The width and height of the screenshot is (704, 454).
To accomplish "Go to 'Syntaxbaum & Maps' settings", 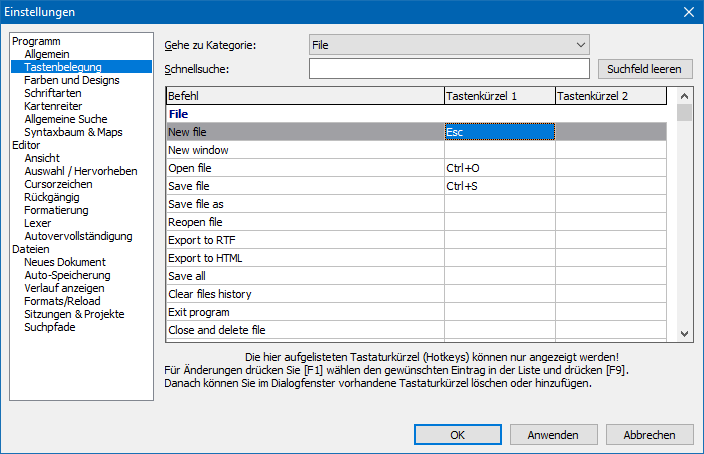I will pyautogui.click(x=72, y=132).
